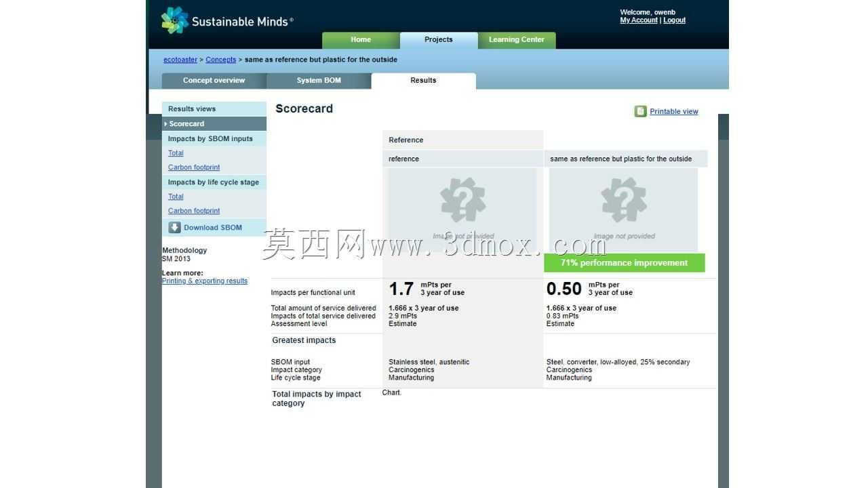The width and height of the screenshot is (868, 488).
Task: Open Carbon footprint under Impacts by SBOM inputs
Action: coord(194,167)
